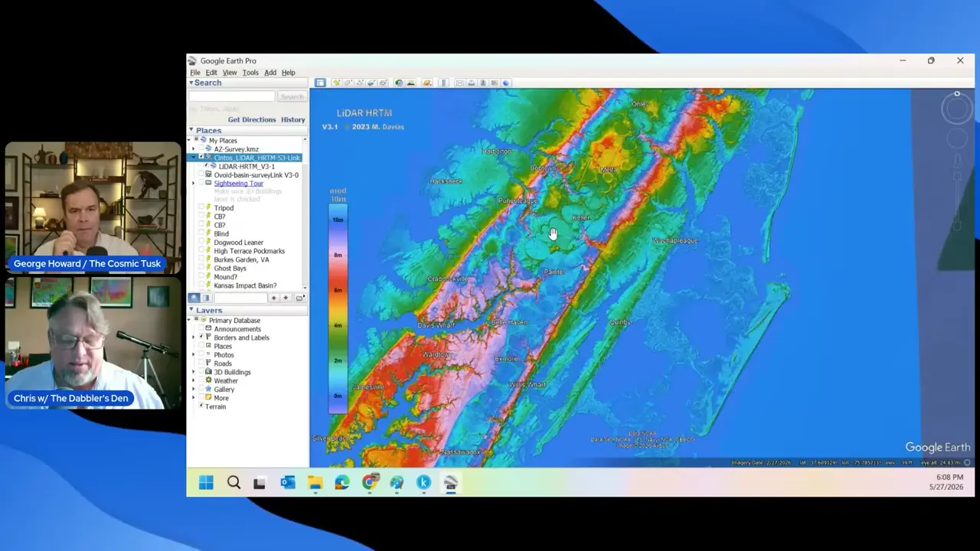The height and width of the screenshot is (551, 980).
Task: Select the Sightseeing Tour link
Action: tap(238, 184)
